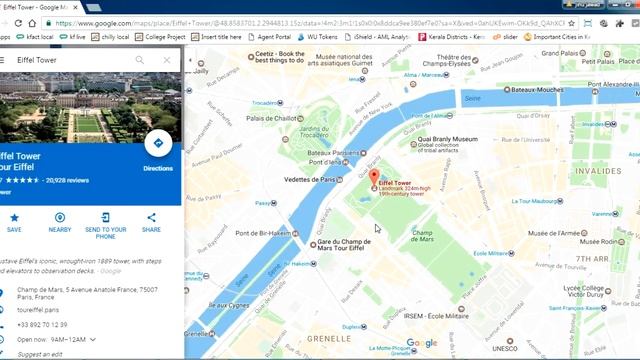Image resolution: width=640 pixels, height=360 pixels.
Task: Click the UNESCO map marker
Action: (x=510, y=341)
